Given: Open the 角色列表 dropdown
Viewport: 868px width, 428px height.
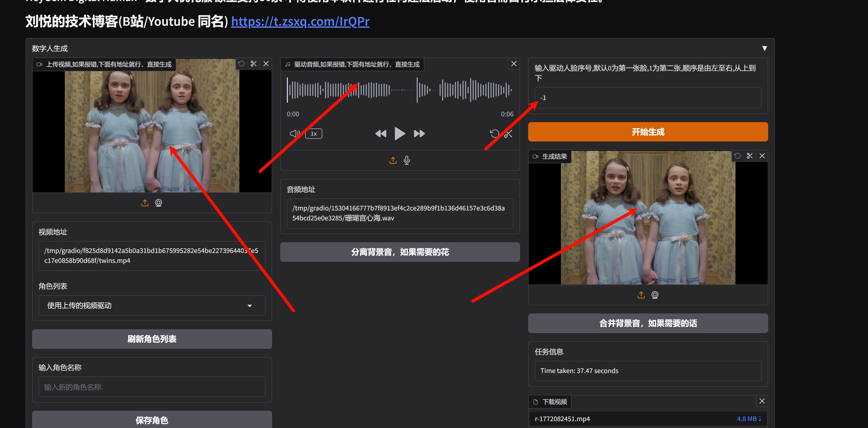Looking at the screenshot, I should [x=152, y=305].
